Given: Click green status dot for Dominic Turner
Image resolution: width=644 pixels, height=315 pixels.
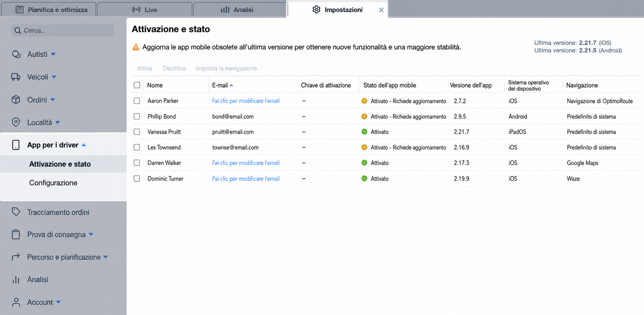Looking at the screenshot, I should pos(364,179).
